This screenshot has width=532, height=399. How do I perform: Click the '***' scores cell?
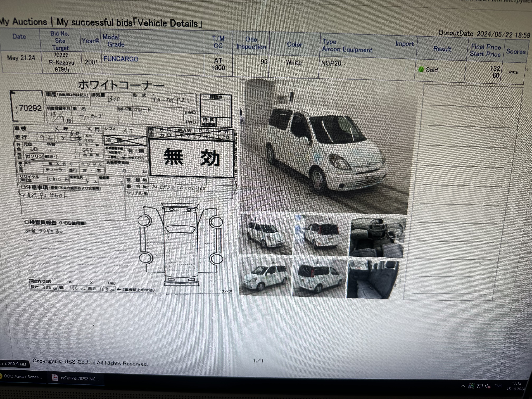tap(513, 73)
